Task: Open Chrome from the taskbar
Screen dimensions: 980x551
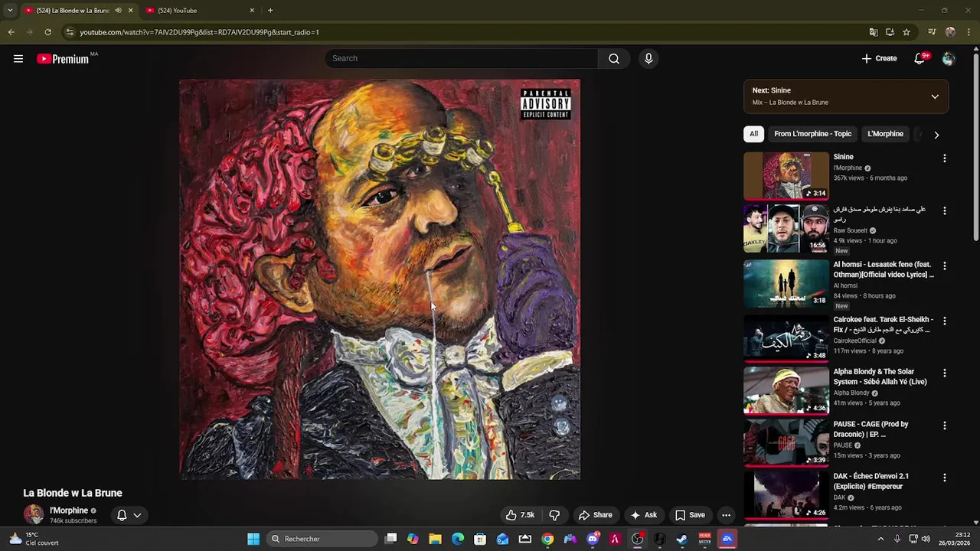Action: point(547,539)
